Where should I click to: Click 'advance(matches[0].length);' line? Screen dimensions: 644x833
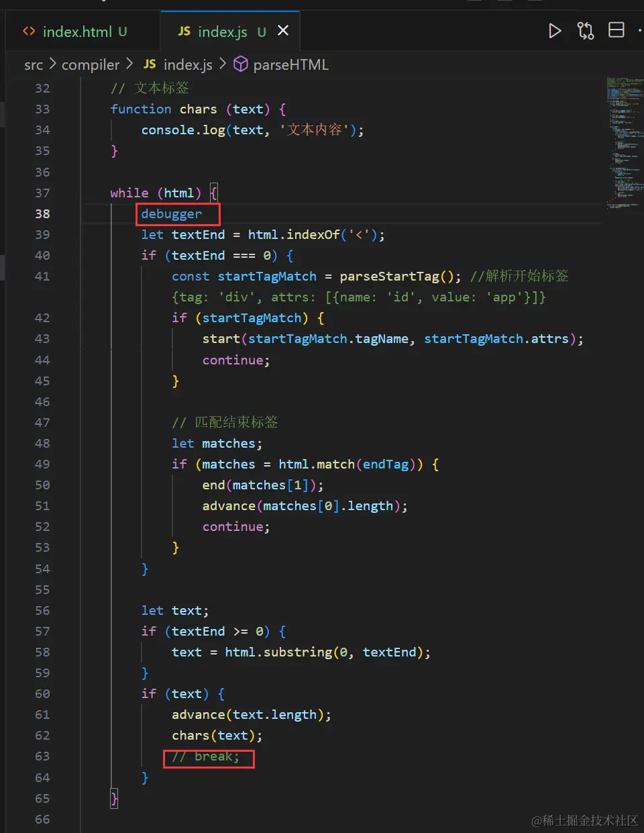click(x=305, y=506)
